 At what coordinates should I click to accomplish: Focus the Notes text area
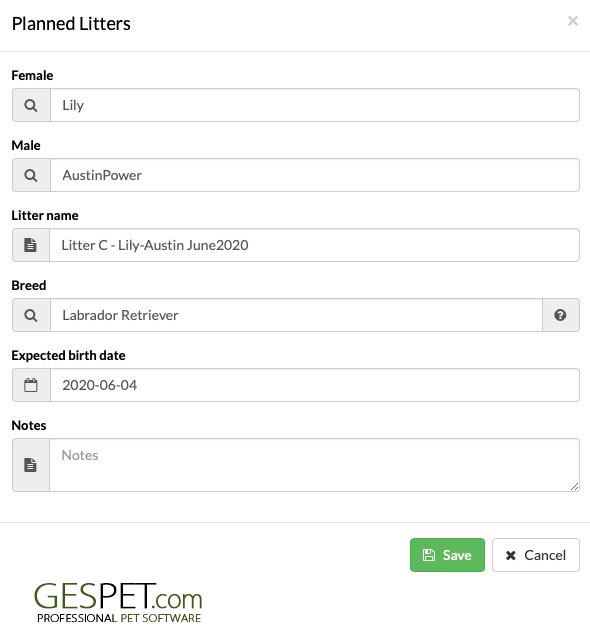pyautogui.click(x=314, y=465)
